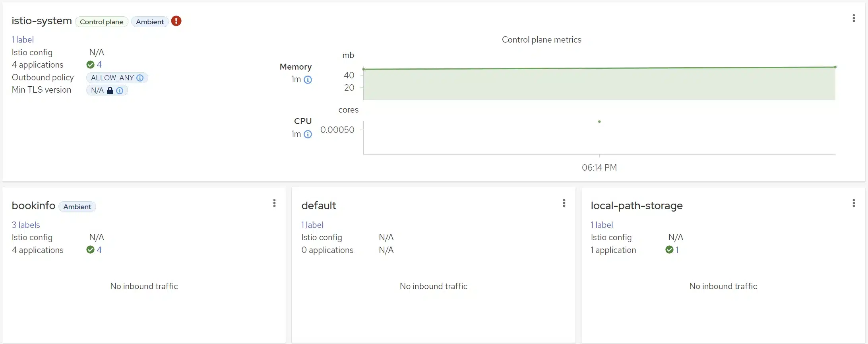This screenshot has height=344, width=868.
Task: Open the bookinfo card kebab menu
Action: (x=274, y=203)
